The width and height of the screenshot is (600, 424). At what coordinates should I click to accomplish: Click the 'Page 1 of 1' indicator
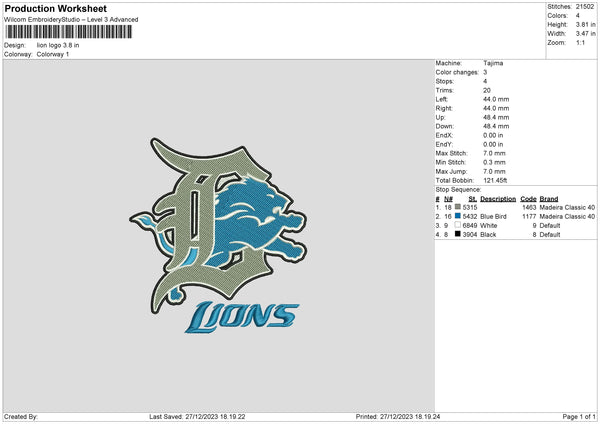tap(579, 417)
